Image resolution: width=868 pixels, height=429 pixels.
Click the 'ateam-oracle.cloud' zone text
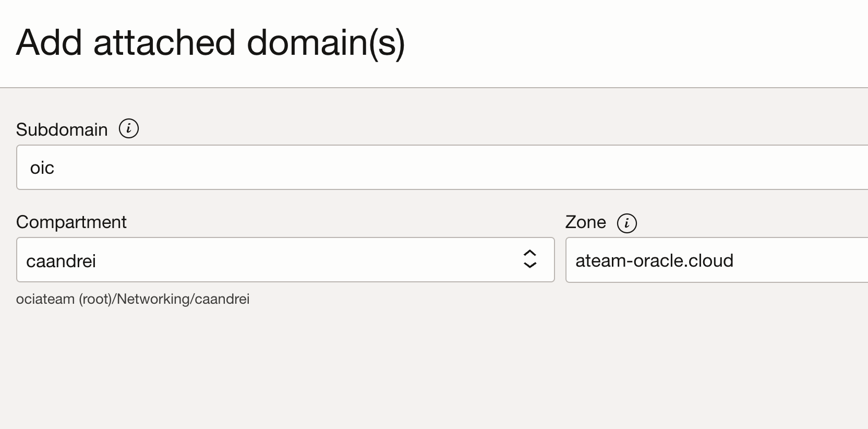pos(654,260)
